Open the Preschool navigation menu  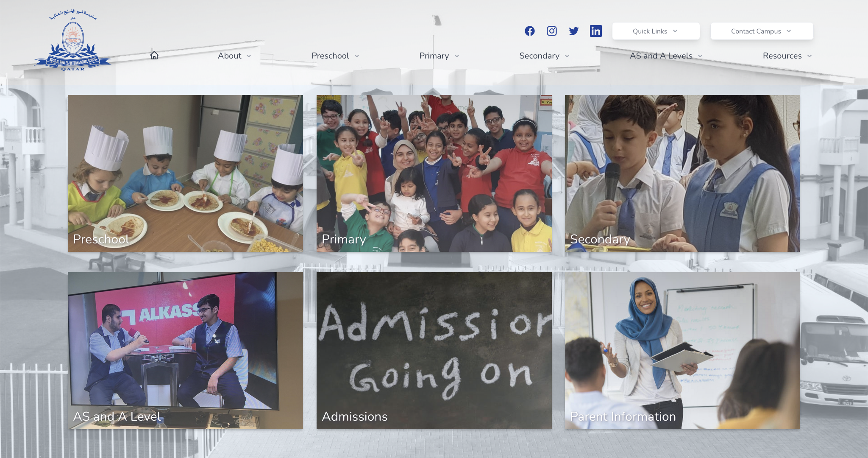(x=335, y=56)
